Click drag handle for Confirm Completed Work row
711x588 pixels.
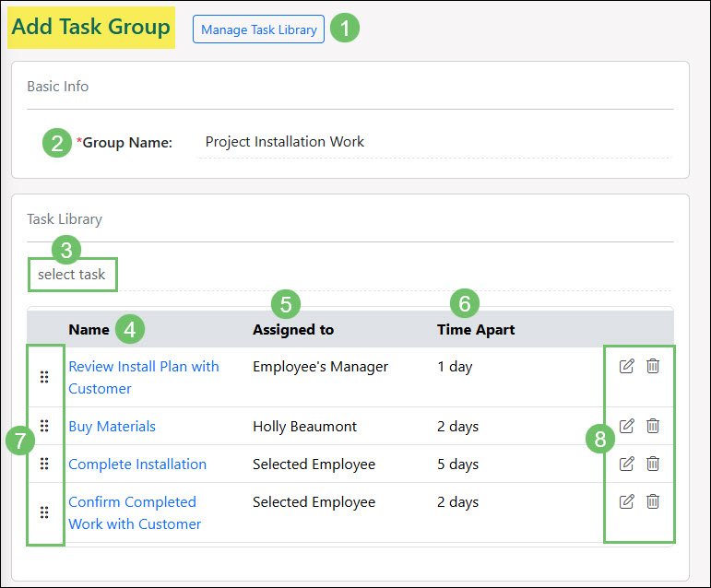44,512
